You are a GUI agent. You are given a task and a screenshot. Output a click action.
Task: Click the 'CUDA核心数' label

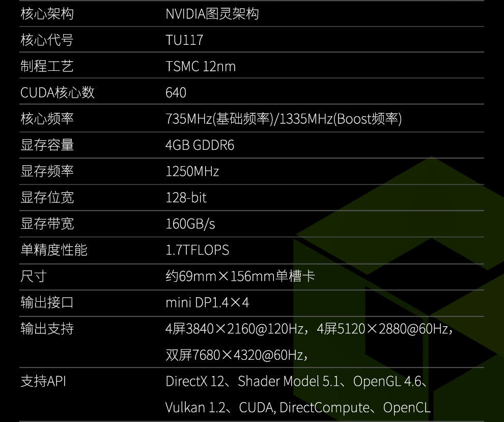click(x=58, y=92)
